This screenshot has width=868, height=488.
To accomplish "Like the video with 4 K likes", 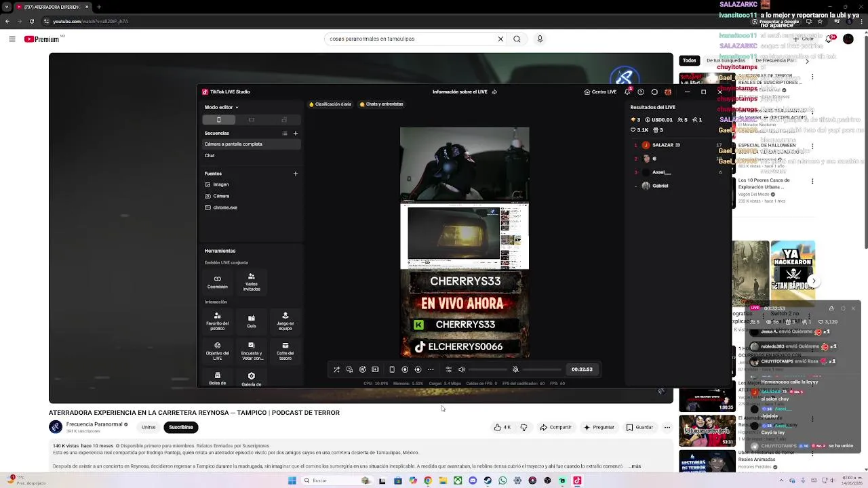I will click(502, 427).
